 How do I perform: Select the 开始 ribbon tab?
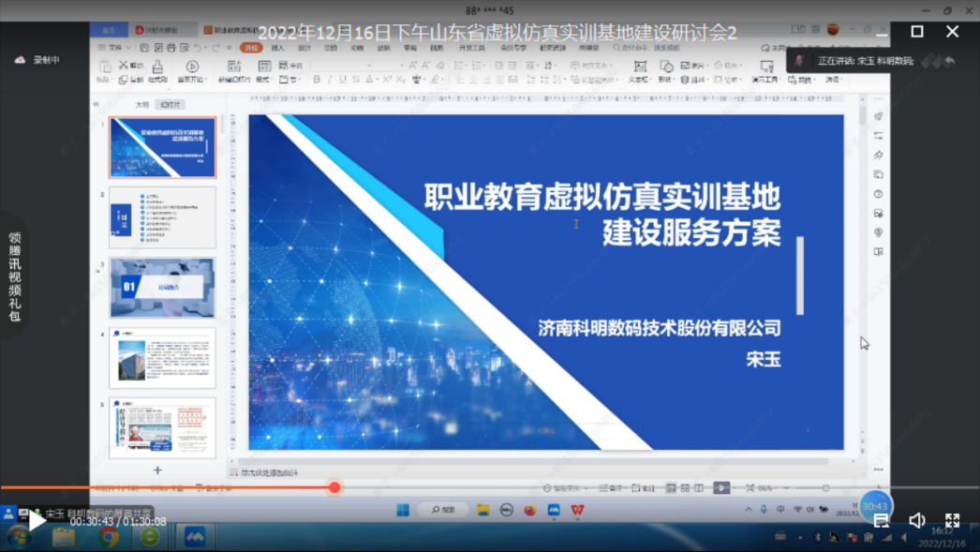click(251, 48)
